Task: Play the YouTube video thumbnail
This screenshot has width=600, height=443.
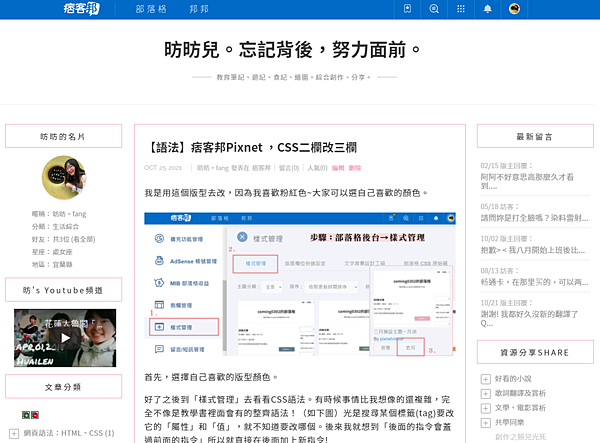Action: (65, 338)
